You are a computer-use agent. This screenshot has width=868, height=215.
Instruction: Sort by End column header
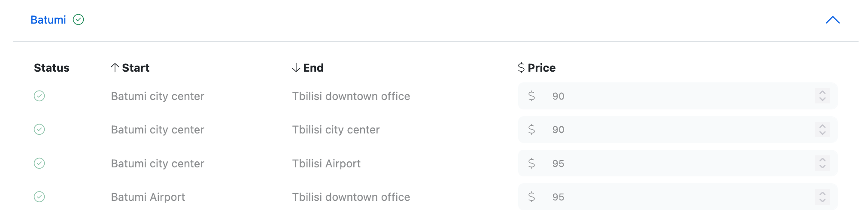coord(313,68)
